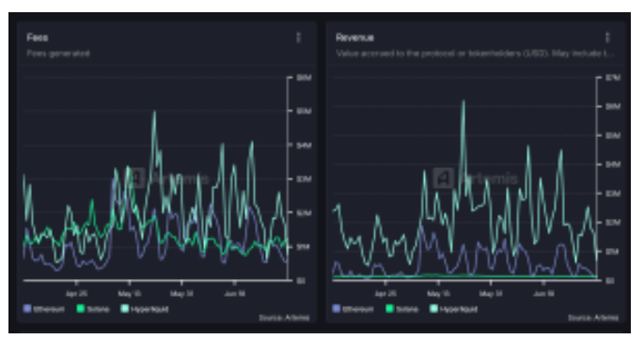This screenshot has width=644, height=339.
Task: Click the Jun date label on Fees x-axis
Action: coord(234,293)
